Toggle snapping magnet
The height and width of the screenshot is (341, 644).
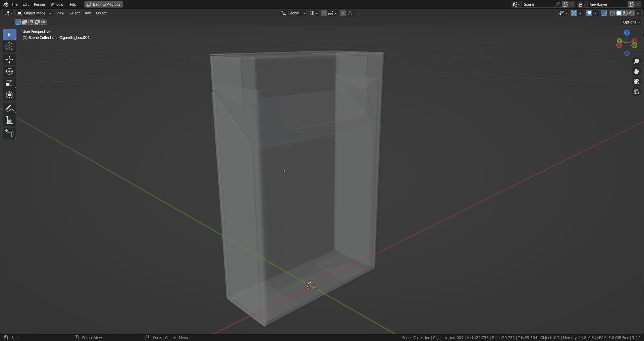[x=324, y=13]
